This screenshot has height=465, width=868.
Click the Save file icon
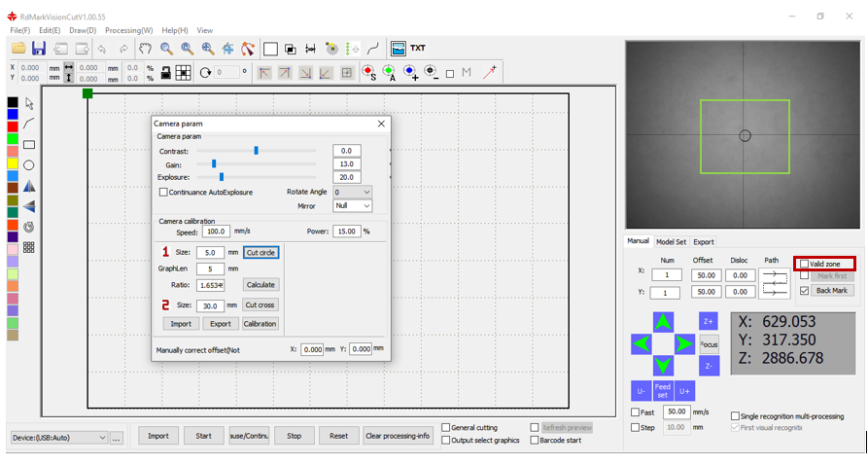[39, 48]
